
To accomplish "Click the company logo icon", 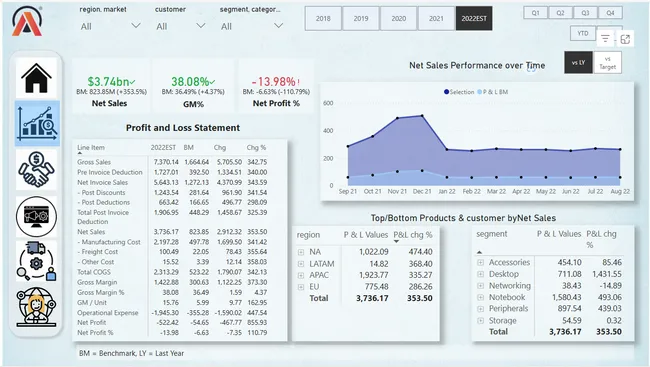I will click(x=27, y=22).
